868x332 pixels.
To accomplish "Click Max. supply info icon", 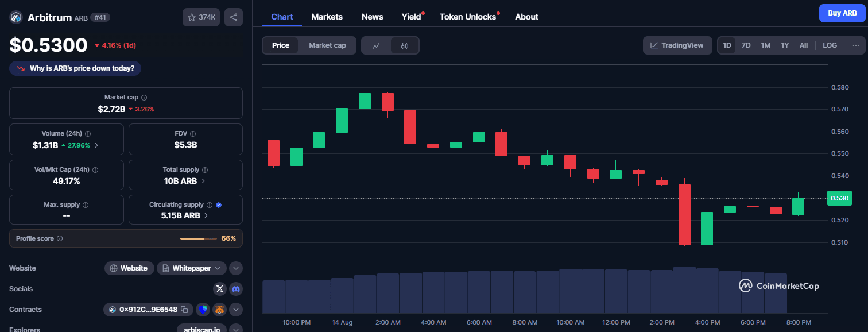I will pyautogui.click(x=86, y=204).
